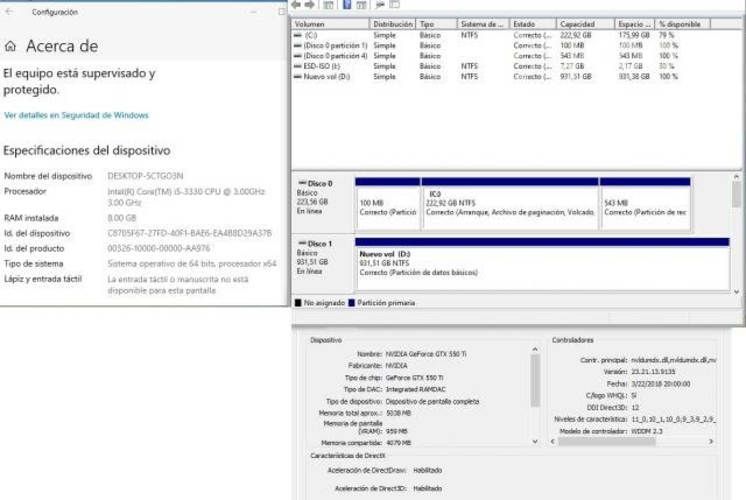Go back in Disk Management toolbar
746x500 pixels.
click(x=296, y=5)
